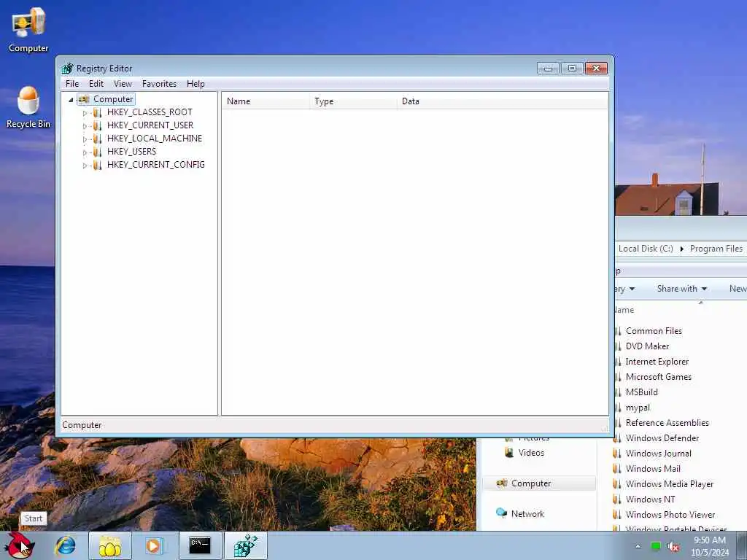Screen dimensions: 747x560
Task: Select Windows Journal folder in Explorer
Action: point(659,454)
